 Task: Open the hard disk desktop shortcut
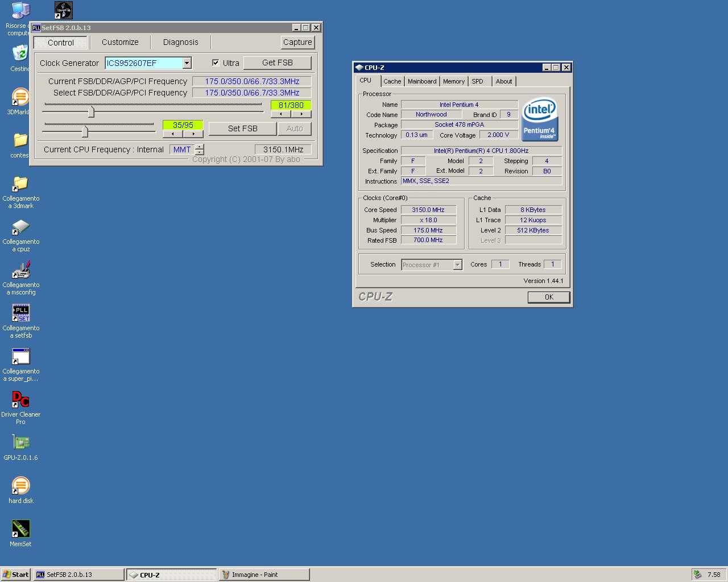pyautogui.click(x=20, y=485)
